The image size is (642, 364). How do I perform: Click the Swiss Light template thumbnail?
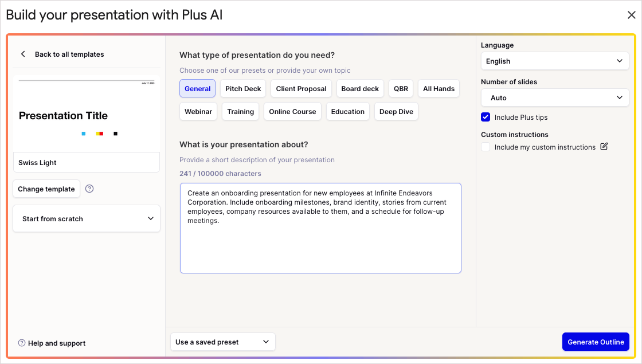pos(87,113)
